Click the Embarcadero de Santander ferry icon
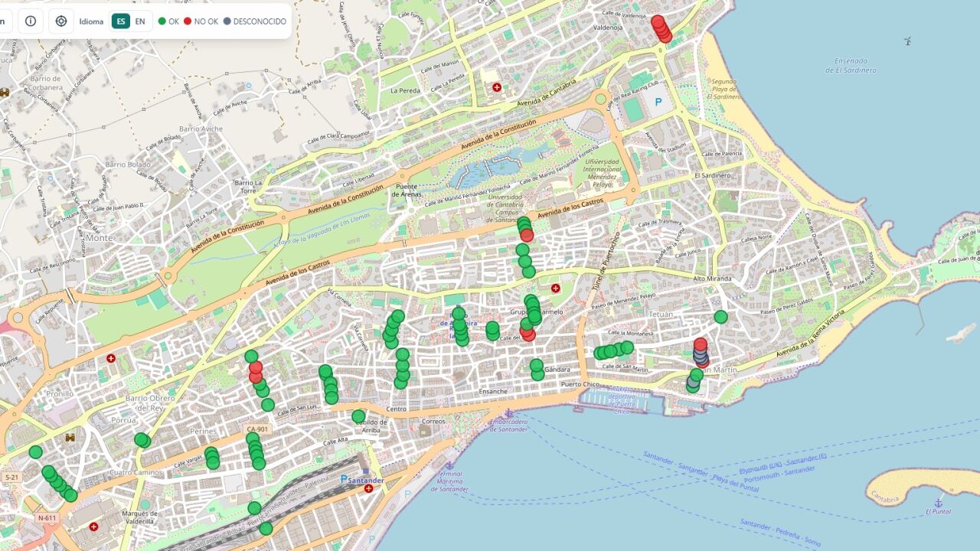The image size is (980, 551). (x=508, y=413)
